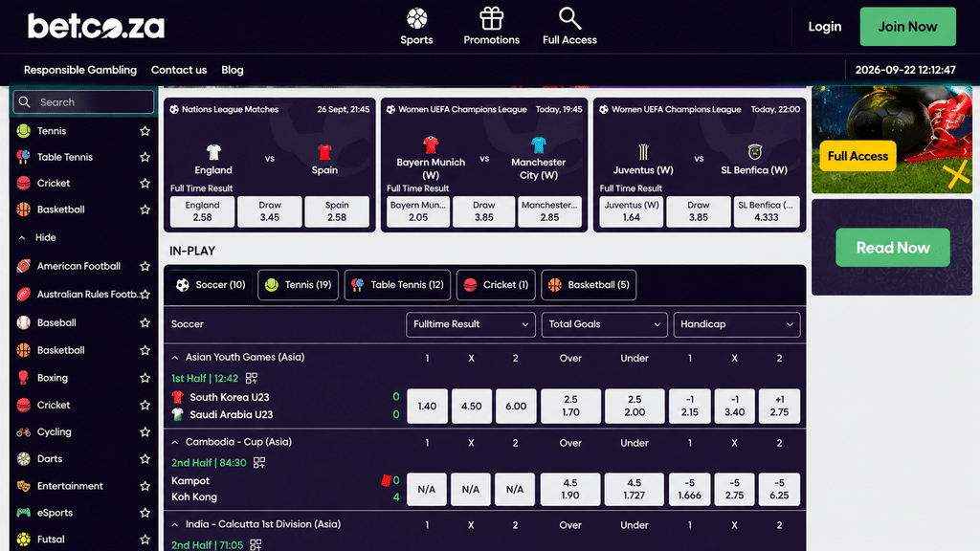Viewport: 980px width, 551px height.
Task: Click the Entertainment masks sidebar icon
Action: (x=24, y=486)
